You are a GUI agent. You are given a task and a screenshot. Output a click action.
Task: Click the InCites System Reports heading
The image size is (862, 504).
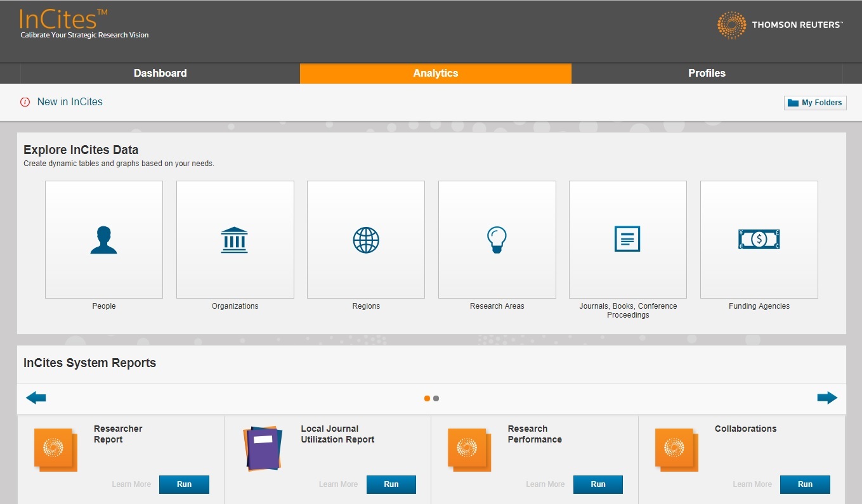coord(89,363)
